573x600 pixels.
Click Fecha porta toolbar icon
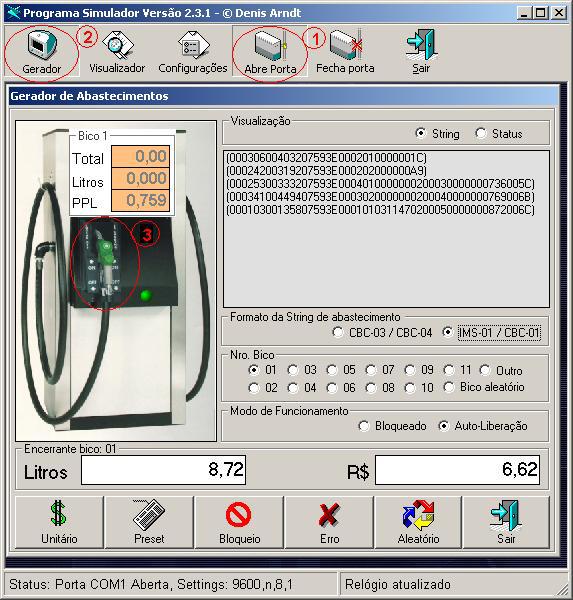click(x=345, y=53)
